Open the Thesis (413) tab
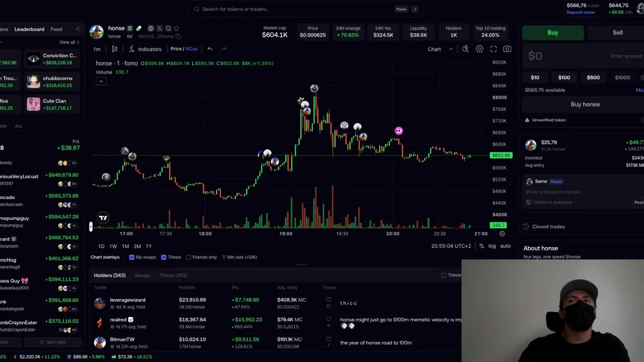This screenshot has width=644, height=362. coord(173,276)
